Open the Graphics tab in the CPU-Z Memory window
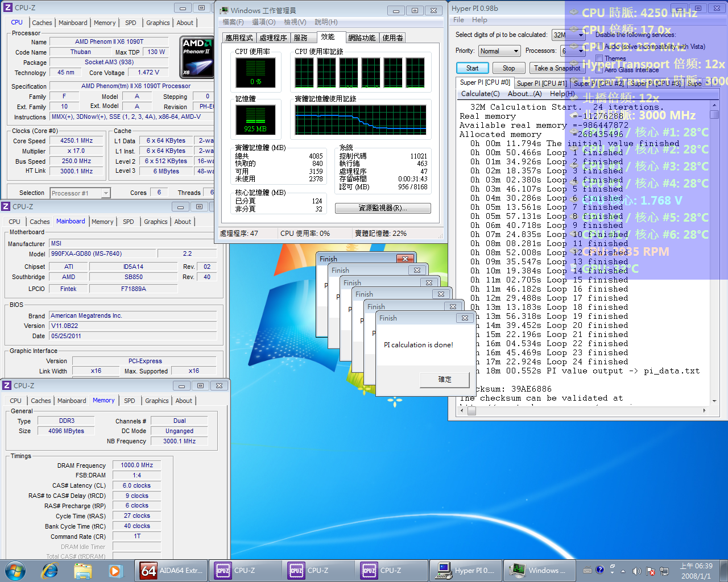The height and width of the screenshot is (582, 728). [157, 401]
